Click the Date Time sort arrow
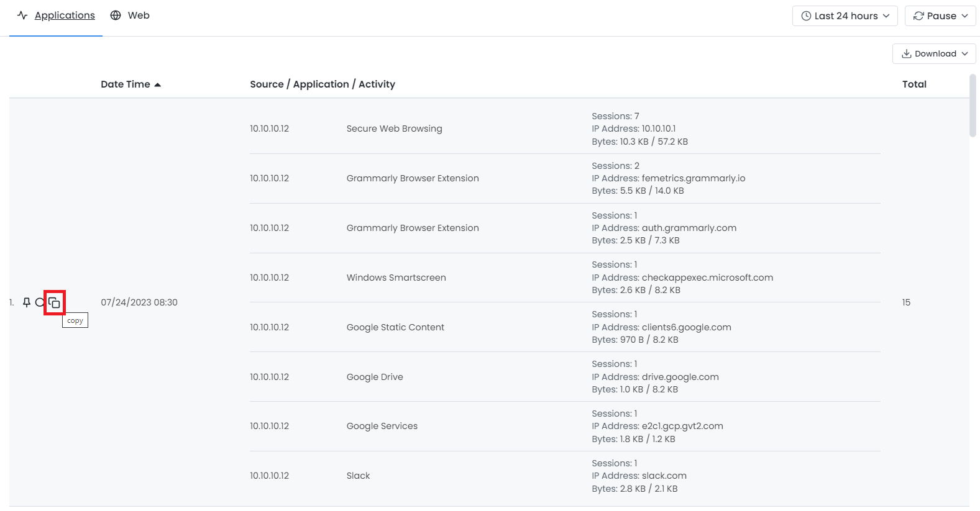The height and width of the screenshot is (511, 980). click(x=158, y=85)
